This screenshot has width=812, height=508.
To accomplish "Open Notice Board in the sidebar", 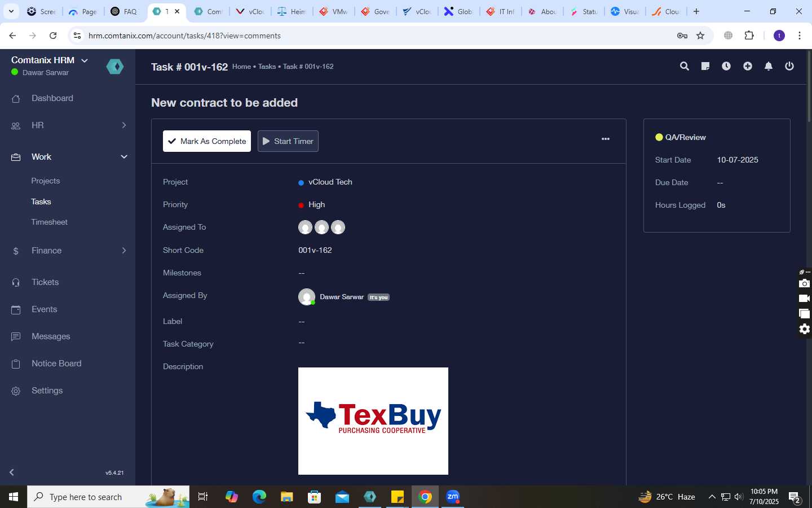I will (56, 364).
